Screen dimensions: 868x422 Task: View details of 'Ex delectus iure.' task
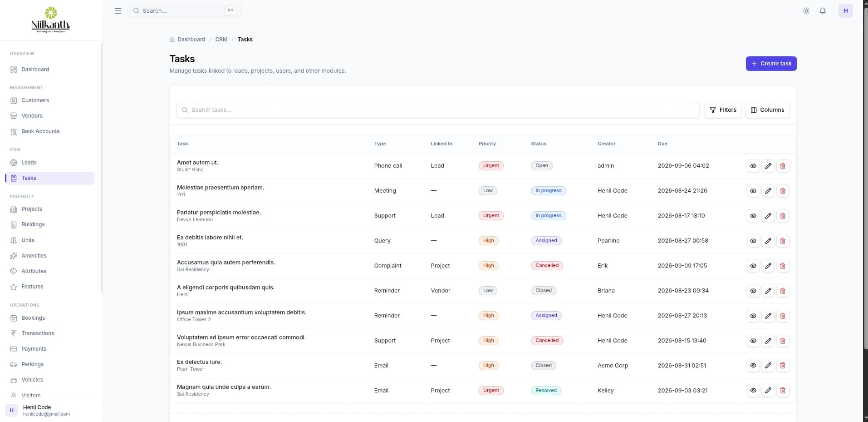753,366
